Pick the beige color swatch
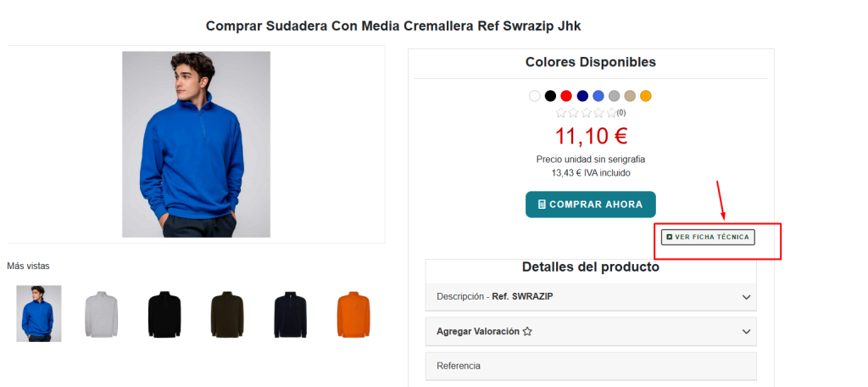This screenshot has width=868, height=387. (630, 96)
